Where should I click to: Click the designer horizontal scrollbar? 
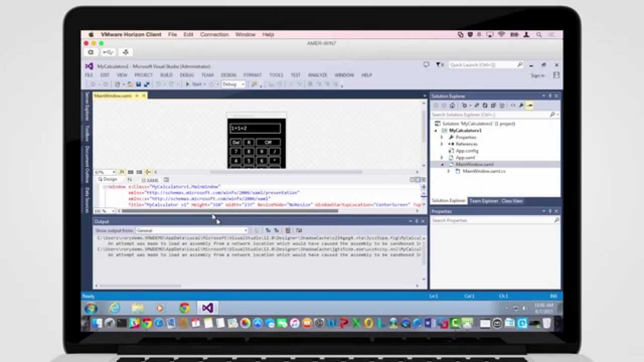[286, 172]
